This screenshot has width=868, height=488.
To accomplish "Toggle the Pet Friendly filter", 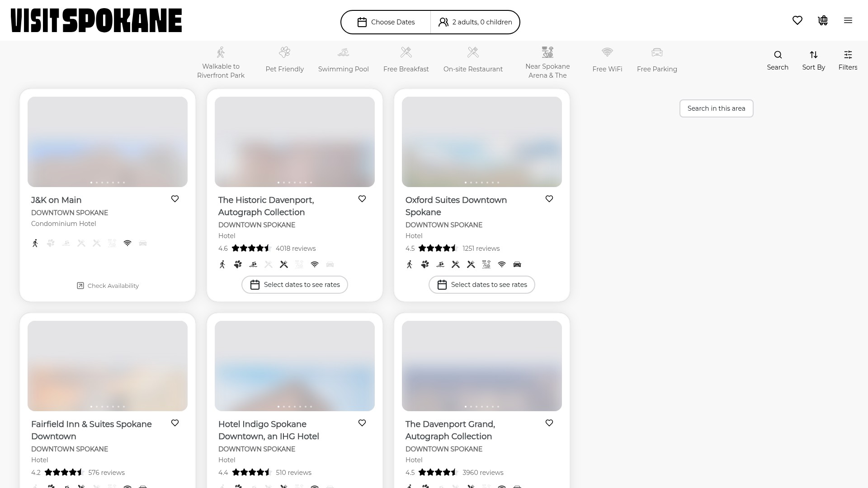I will click(284, 60).
